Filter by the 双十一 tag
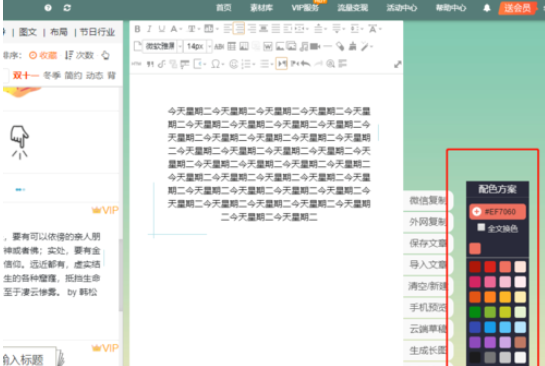Screen dimensions: 545x366 point(25,75)
